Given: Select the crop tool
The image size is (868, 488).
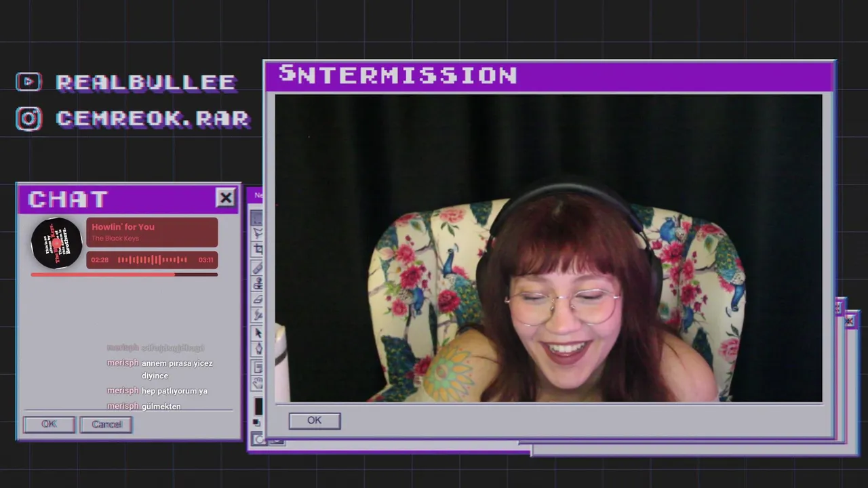Looking at the screenshot, I should pos(258,249).
